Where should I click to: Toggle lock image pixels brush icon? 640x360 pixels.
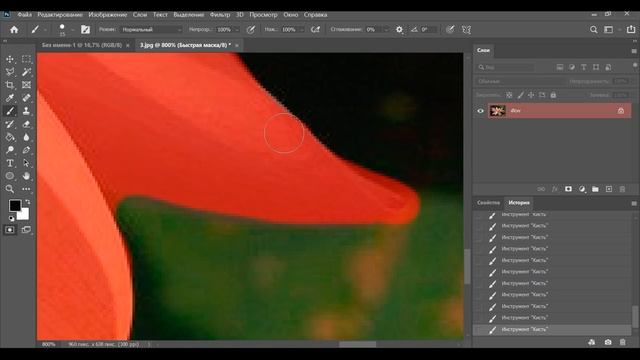(520, 95)
